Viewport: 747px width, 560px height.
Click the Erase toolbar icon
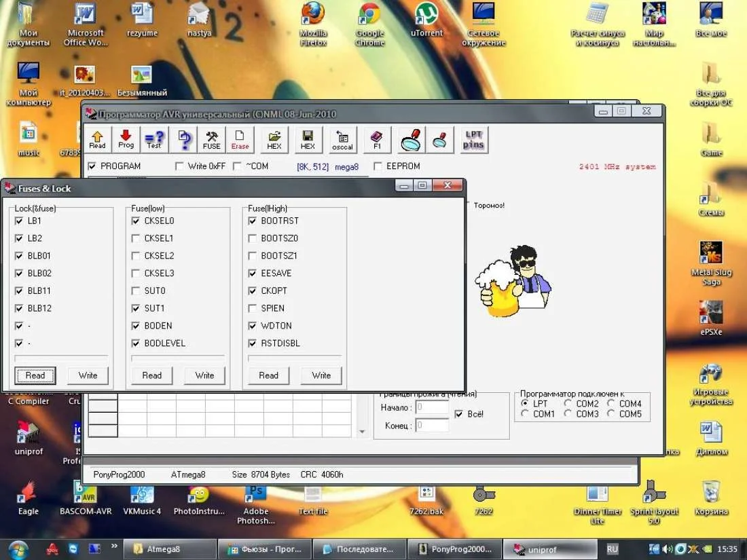tap(240, 140)
